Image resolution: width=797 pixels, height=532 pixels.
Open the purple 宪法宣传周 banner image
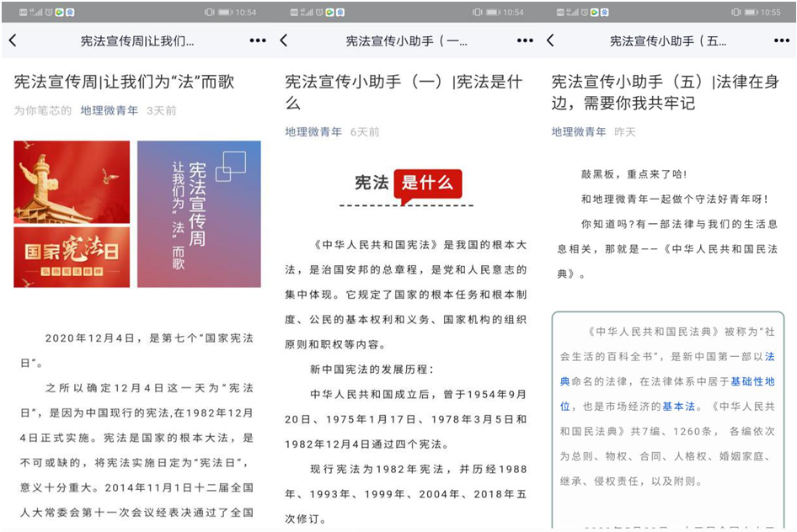(199, 214)
